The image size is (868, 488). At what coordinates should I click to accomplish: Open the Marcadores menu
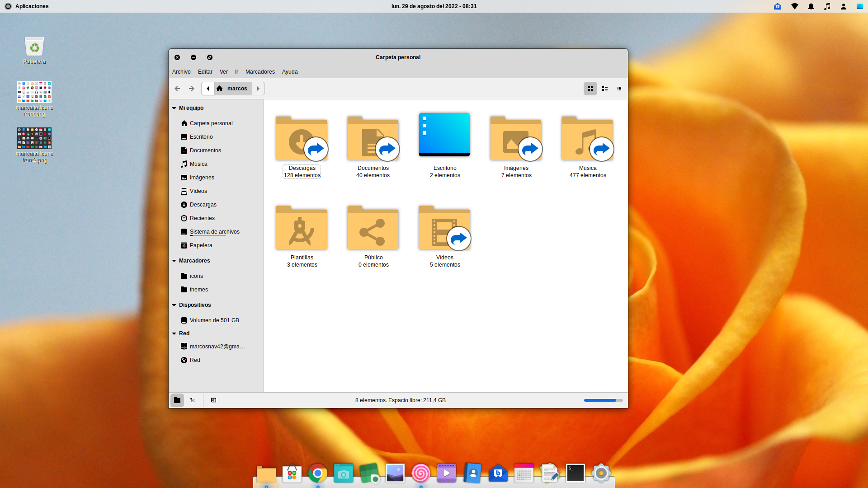click(260, 71)
